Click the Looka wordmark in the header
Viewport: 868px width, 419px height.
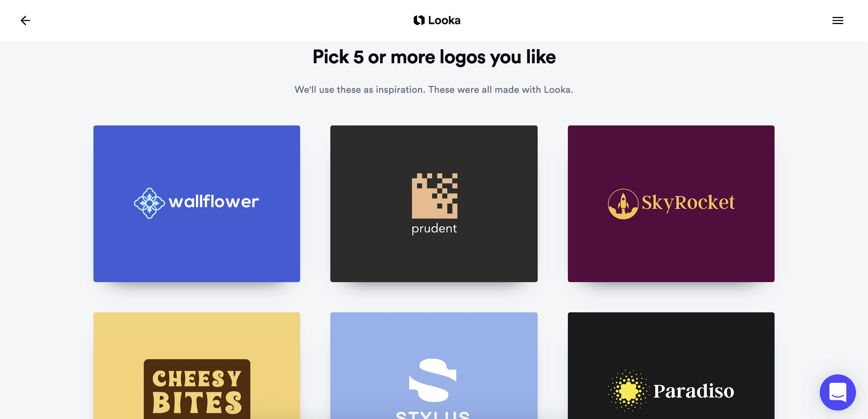tap(444, 20)
